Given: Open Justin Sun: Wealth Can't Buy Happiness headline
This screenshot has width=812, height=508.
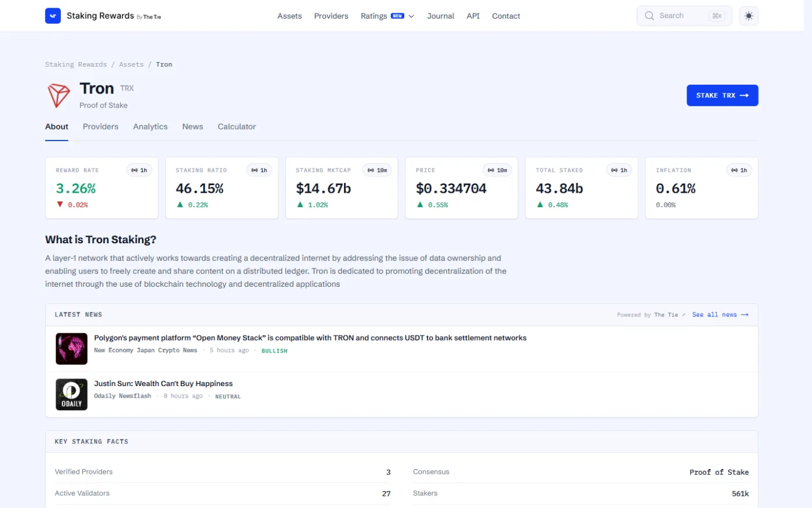Looking at the screenshot, I should point(164,384).
